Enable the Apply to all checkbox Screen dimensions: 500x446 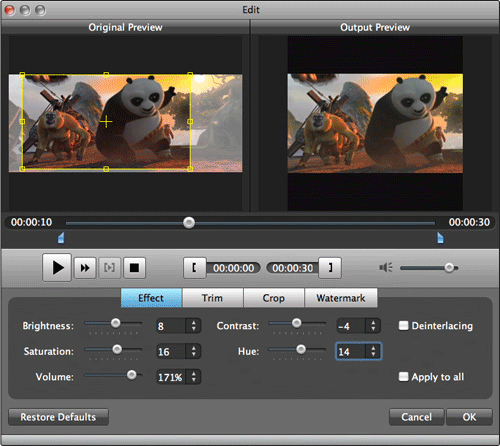[403, 377]
